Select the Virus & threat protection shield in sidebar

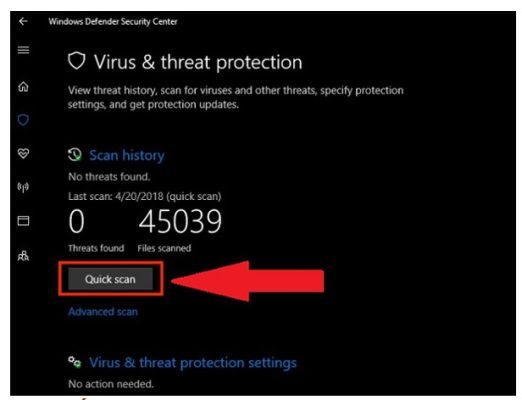tap(23, 120)
